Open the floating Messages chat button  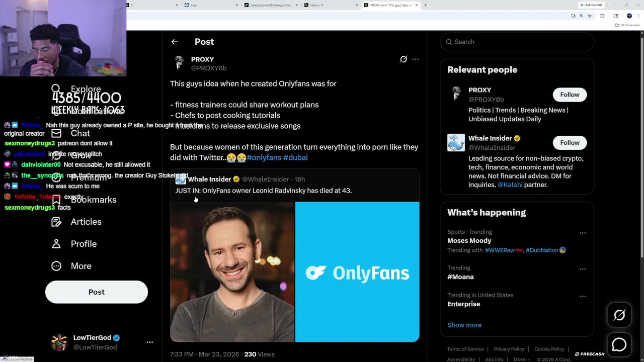[619, 344]
